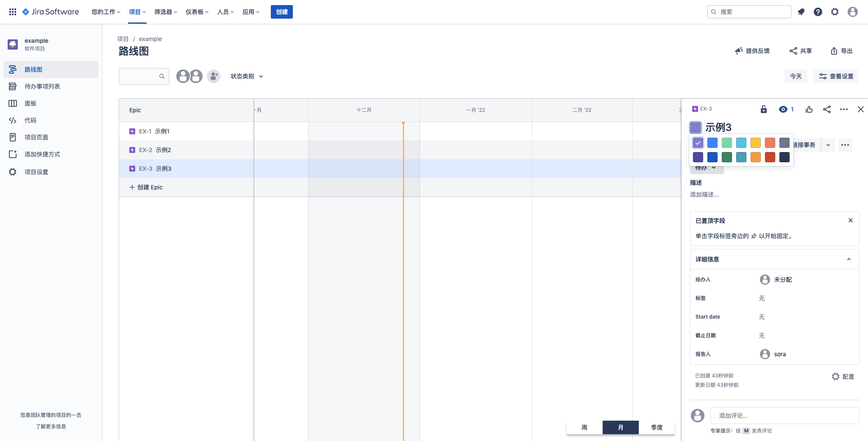Open View settings

tap(836, 76)
